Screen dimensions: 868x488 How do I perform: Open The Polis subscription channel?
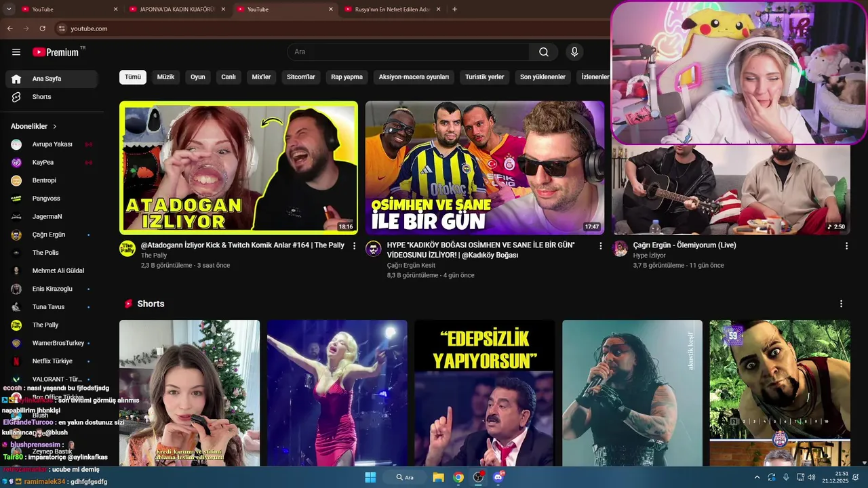(x=52, y=253)
